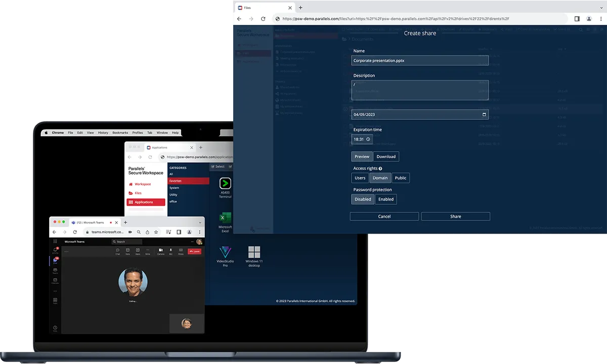Open Applications in Parallels Secure Workspace sidebar
Image resolution: width=607 pixels, height=364 pixels.
(146, 202)
